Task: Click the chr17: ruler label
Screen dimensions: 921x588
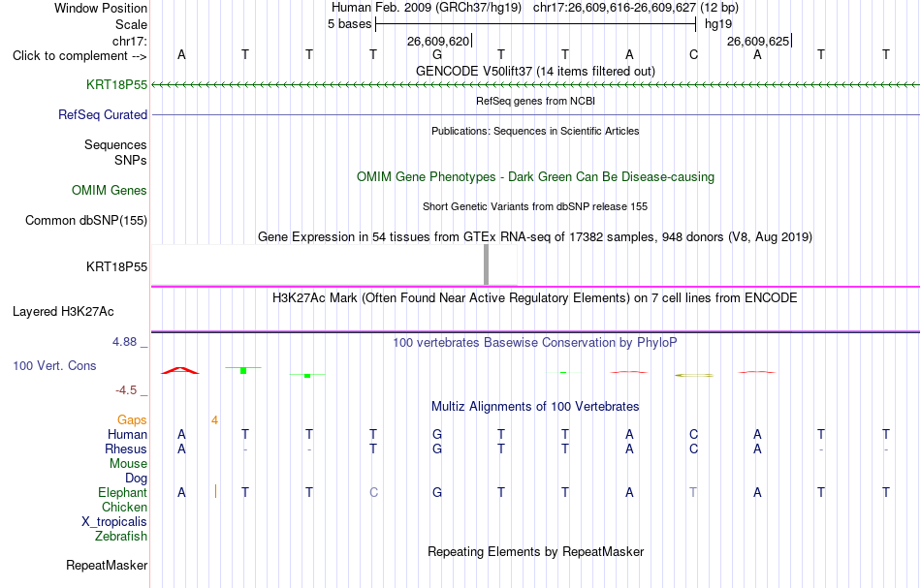Action: [x=130, y=42]
